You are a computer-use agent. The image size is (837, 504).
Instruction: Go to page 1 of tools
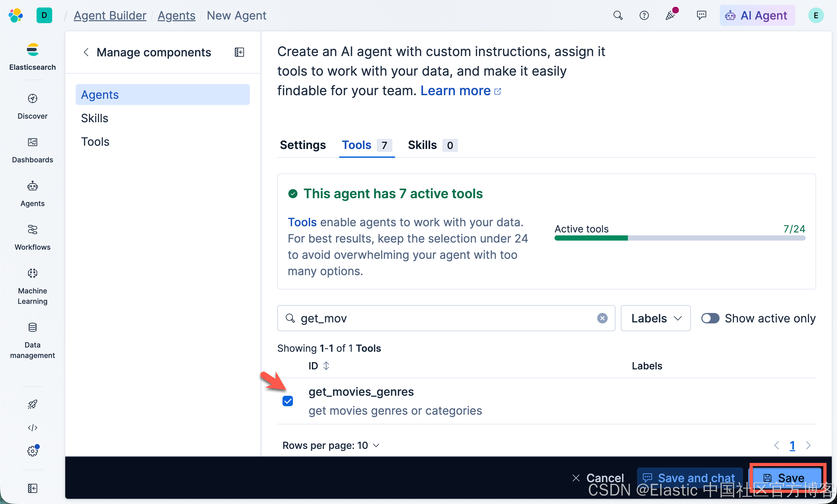792,445
